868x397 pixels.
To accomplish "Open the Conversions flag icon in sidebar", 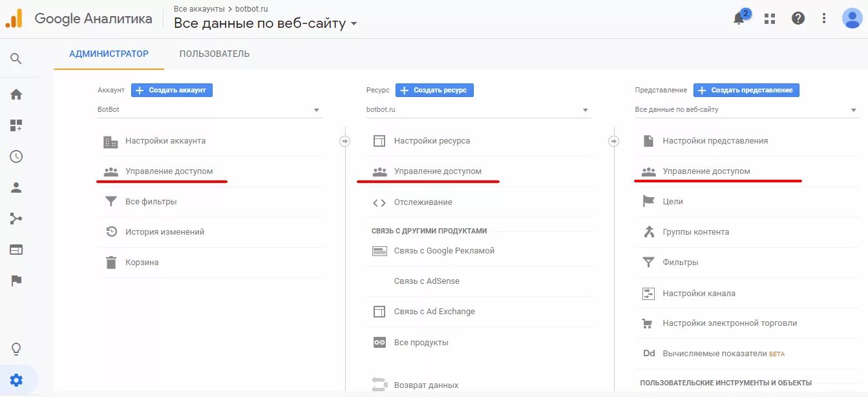I will (16, 281).
